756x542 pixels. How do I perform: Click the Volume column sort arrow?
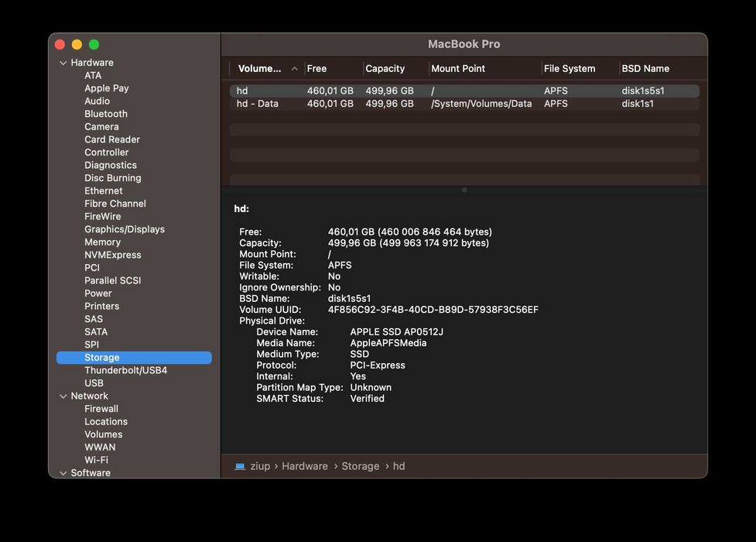click(x=294, y=69)
